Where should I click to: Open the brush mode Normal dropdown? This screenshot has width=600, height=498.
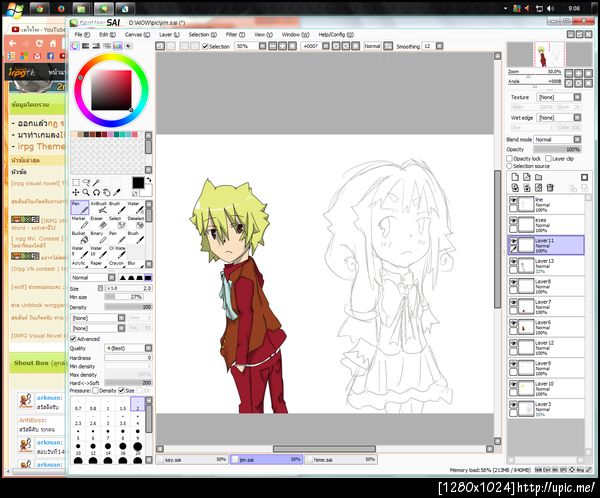pyautogui.click(x=111, y=278)
